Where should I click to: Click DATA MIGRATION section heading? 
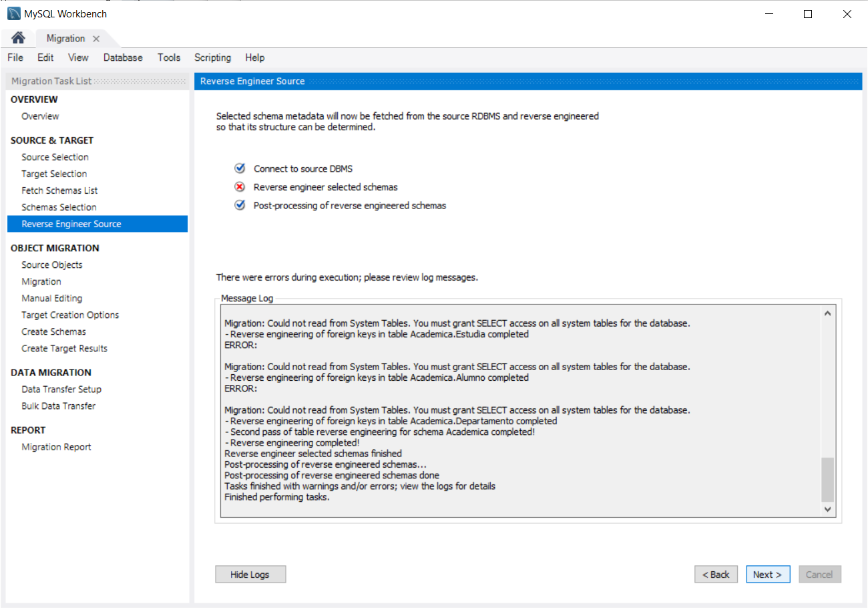(x=51, y=372)
